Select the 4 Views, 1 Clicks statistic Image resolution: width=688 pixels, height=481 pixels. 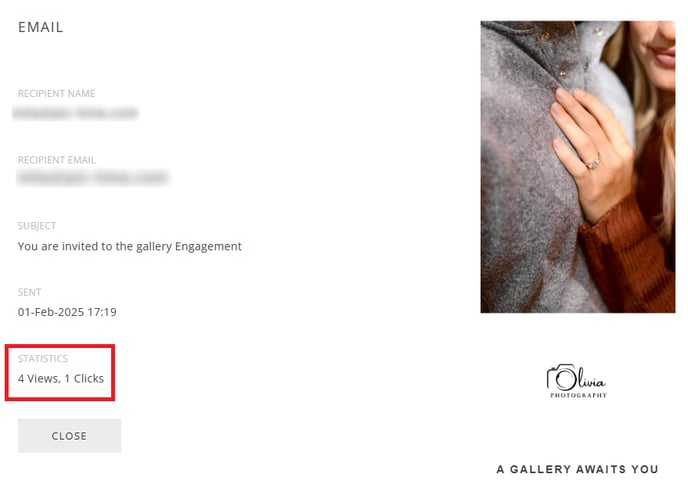point(61,378)
